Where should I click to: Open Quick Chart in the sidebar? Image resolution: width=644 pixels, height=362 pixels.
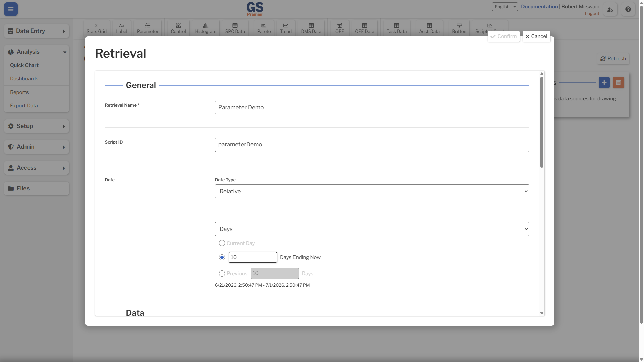37,65
